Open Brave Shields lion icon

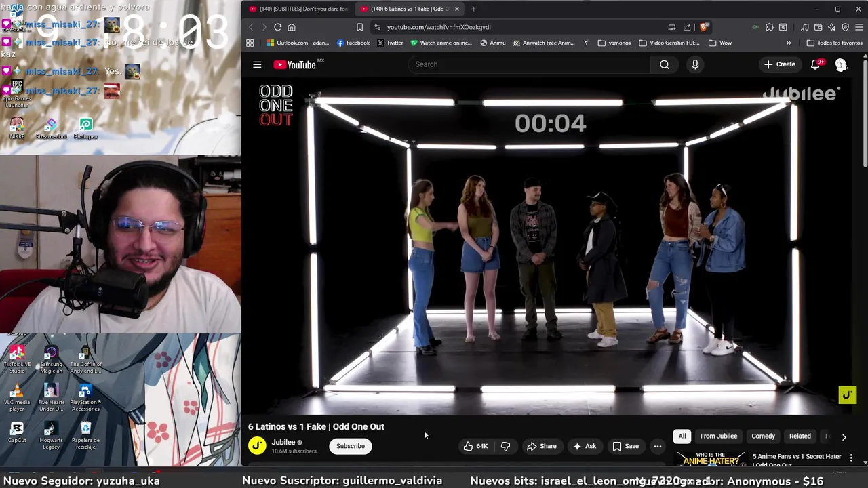[704, 27]
